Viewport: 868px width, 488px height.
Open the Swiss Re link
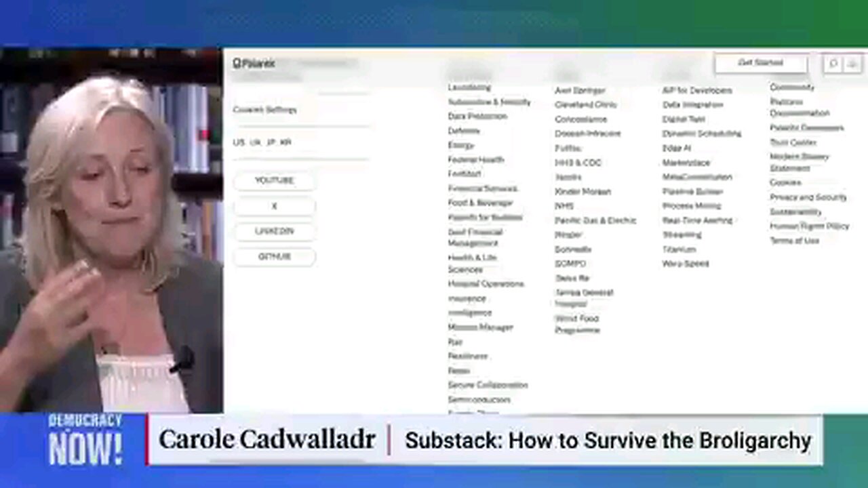click(x=572, y=279)
